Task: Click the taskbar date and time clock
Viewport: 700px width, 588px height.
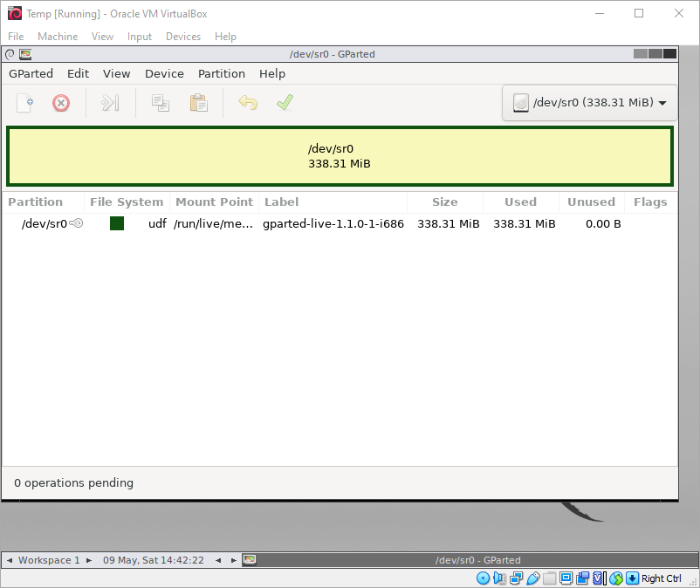Action: coord(153,560)
